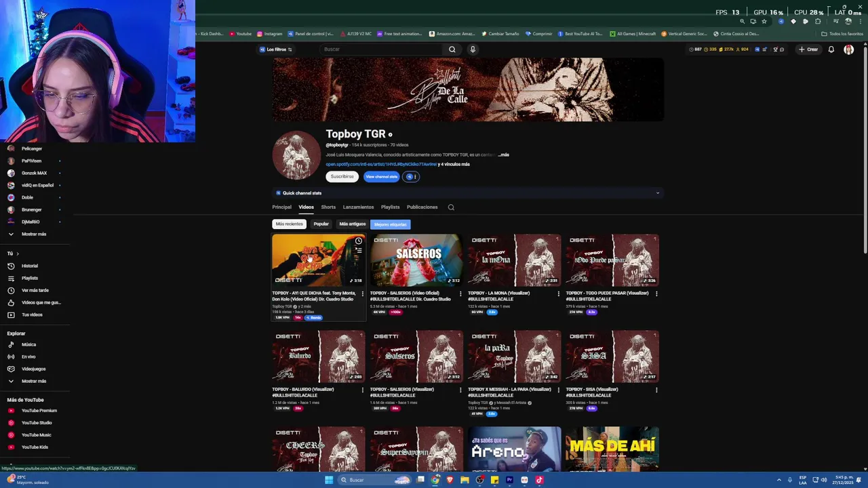Image resolution: width=868 pixels, height=488 pixels.
Task: Open Música in Explorar section
Action: (x=28, y=344)
